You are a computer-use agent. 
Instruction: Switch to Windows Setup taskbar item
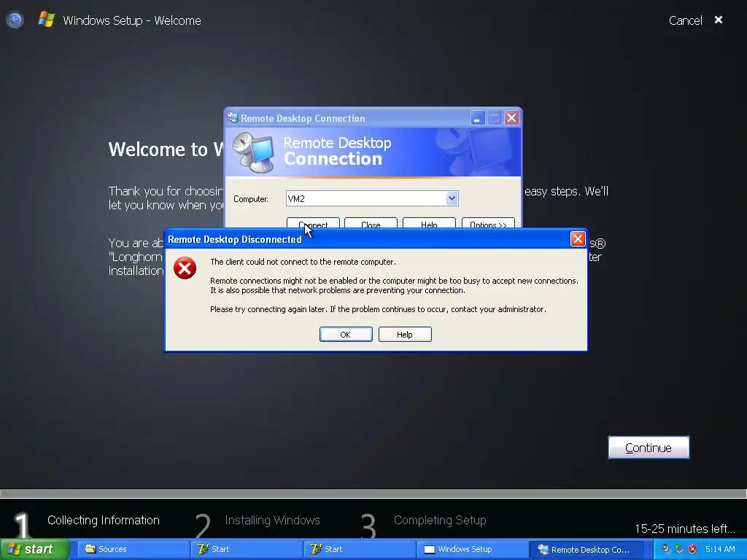(x=472, y=549)
